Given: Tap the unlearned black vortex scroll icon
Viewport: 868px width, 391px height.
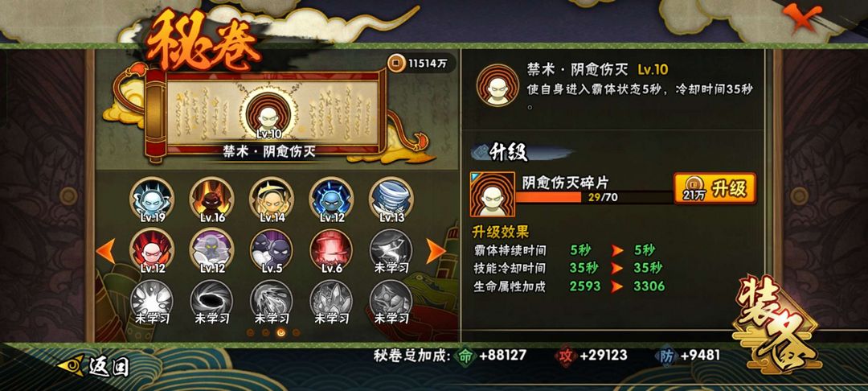Looking at the screenshot, I should coord(211,301).
